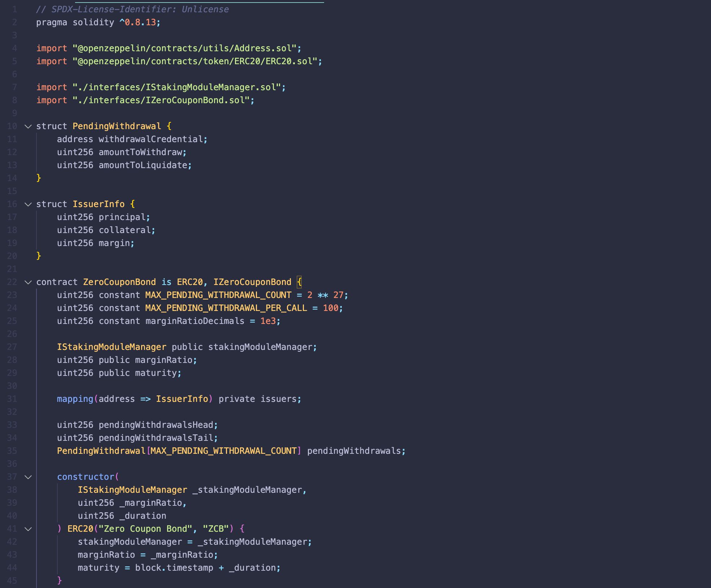Click the field withdrawalCredential
Screen dimensions: 711x588
point(151,139)
